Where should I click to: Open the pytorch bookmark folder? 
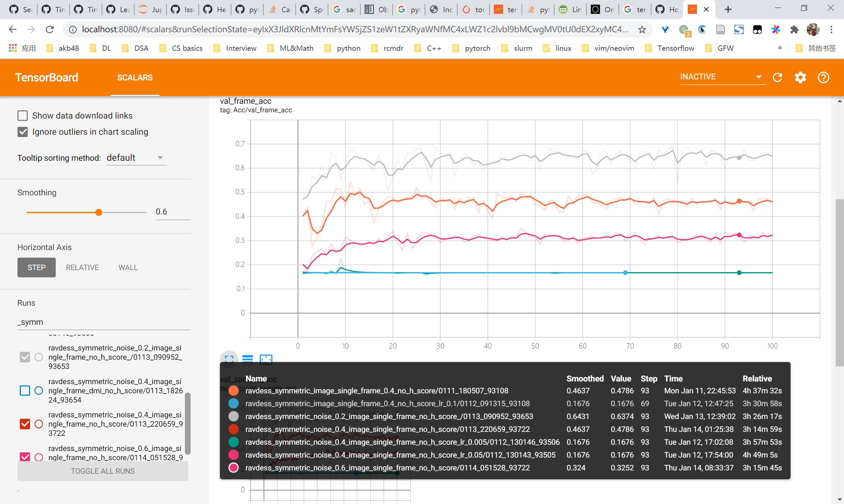pos(471,48)
